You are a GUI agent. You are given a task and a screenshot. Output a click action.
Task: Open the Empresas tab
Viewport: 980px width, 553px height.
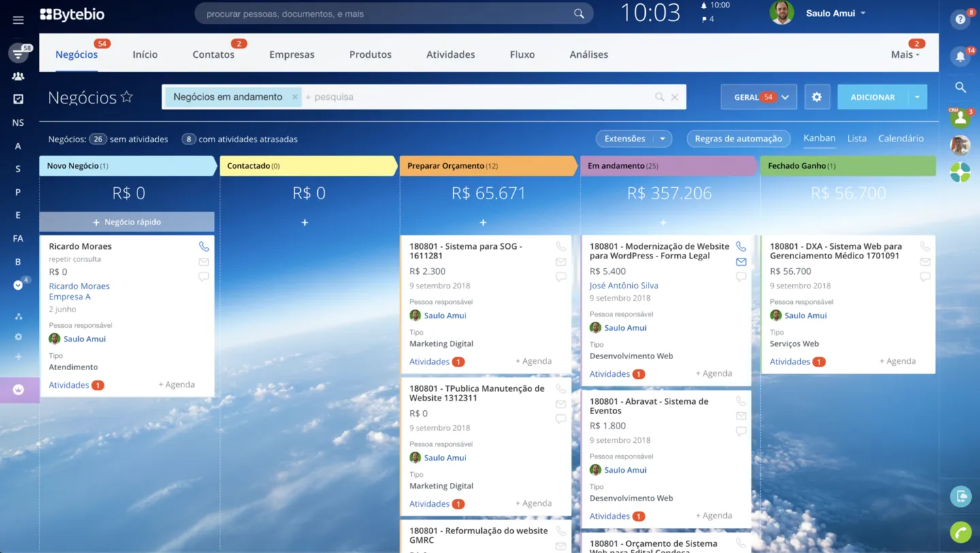click(x=292, y=54)
